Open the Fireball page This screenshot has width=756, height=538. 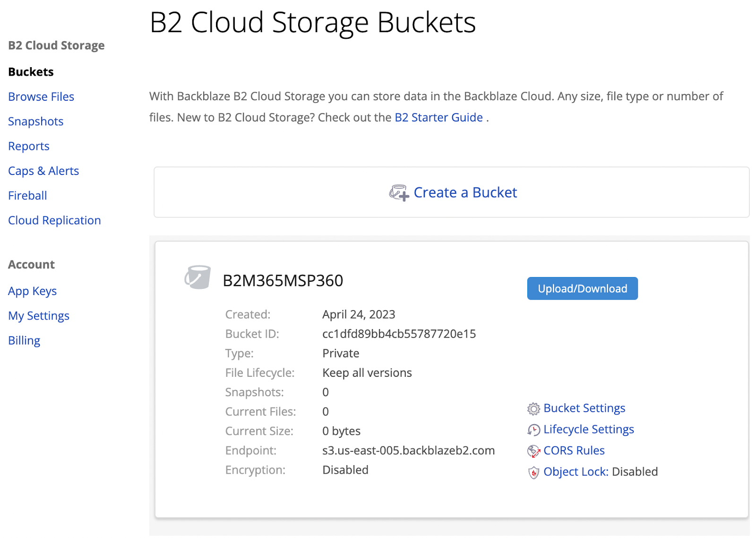(27, 196)
